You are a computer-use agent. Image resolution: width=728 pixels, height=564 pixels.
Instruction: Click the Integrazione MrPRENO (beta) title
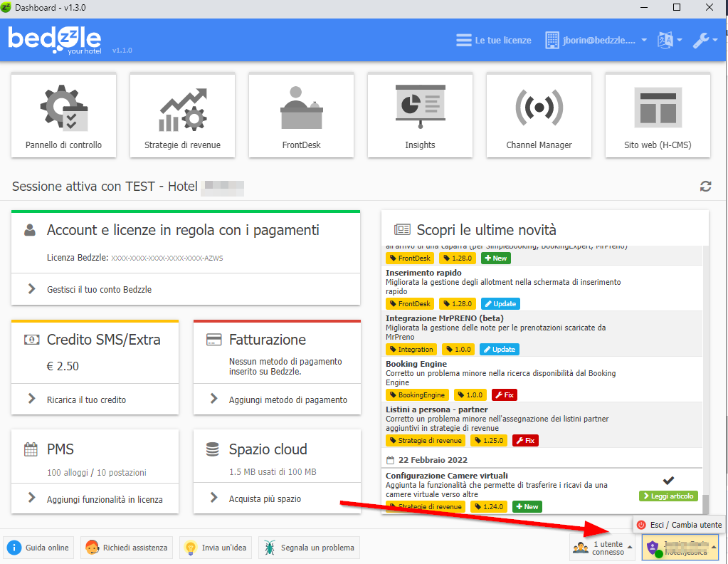(444, 318)
